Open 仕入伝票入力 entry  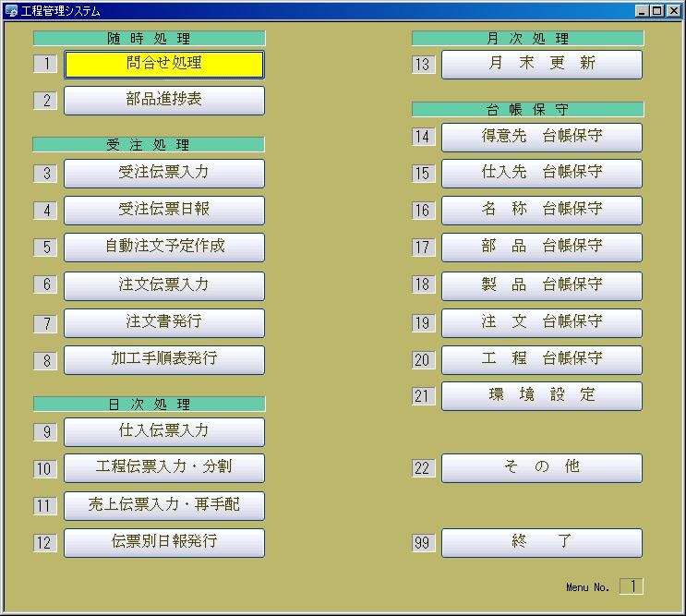[x=163, y=432]
